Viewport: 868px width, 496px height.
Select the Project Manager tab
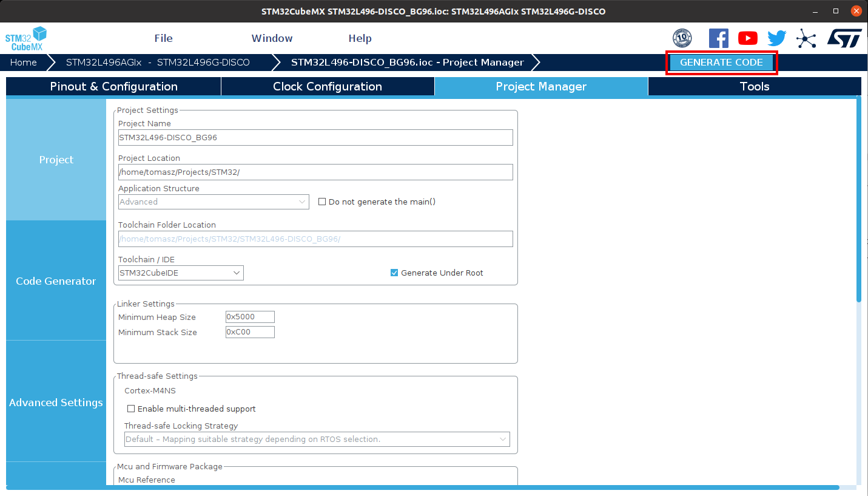(x=541, y=86)
